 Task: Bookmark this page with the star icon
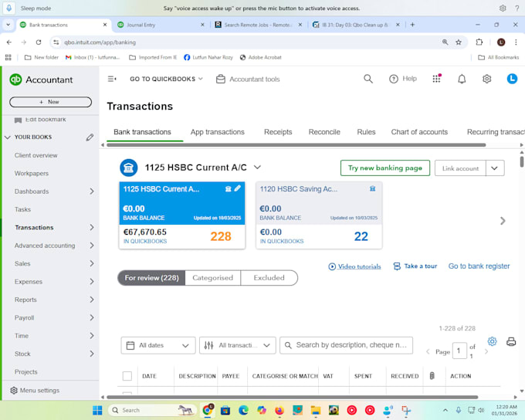click(x=459, y=42)
